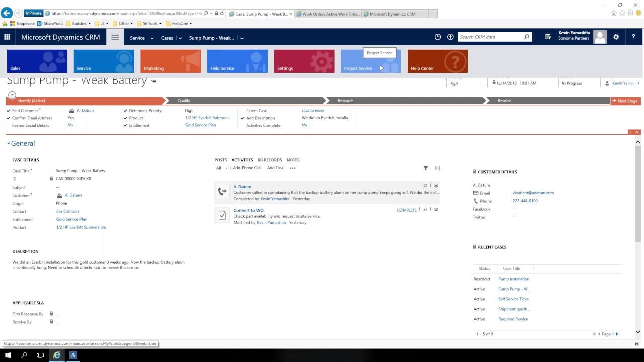Refresh the browser page

click(x=222, y=14)
